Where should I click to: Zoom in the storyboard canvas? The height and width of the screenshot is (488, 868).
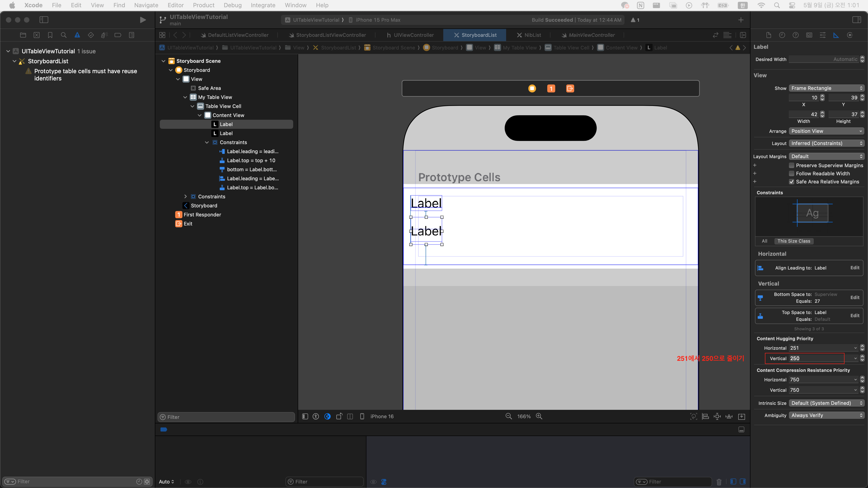pyautogui.click(x=539, y=416)
